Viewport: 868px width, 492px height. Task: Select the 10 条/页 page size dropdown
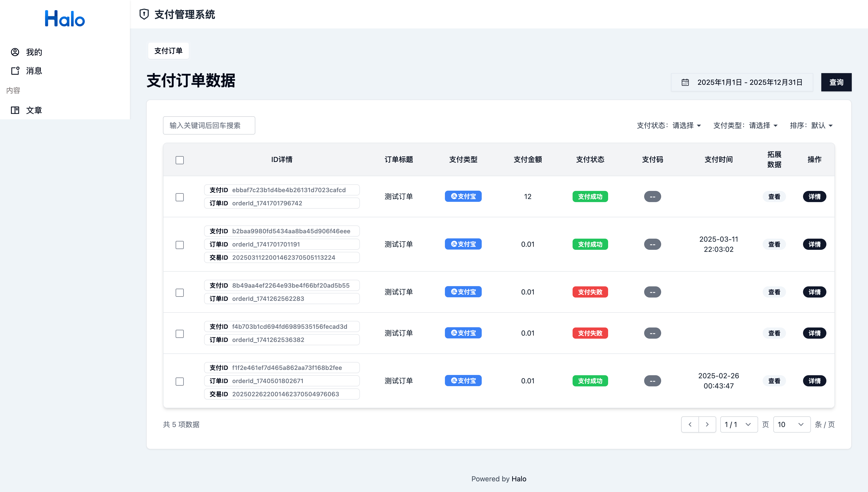click(x=791, y=424)
